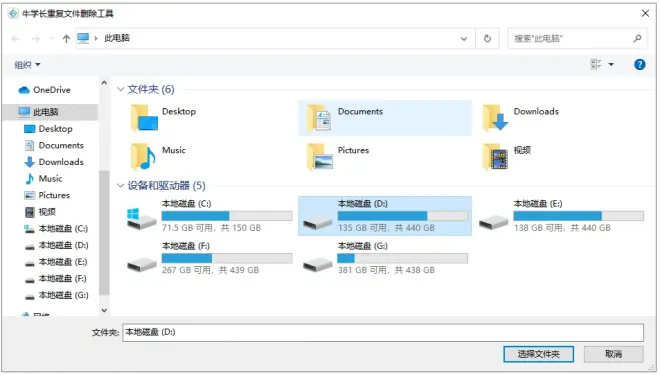Image resolution: width=660 pixels, height=375 pixels.
Task: Select 本地磁盘 (D:) in the sidebar
Action: point(56,245)
